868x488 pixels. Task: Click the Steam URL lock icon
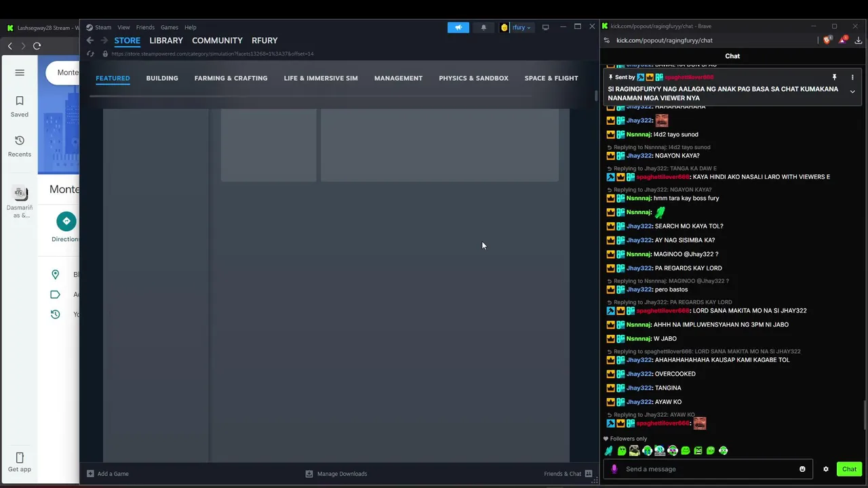(x=105, y=54)
